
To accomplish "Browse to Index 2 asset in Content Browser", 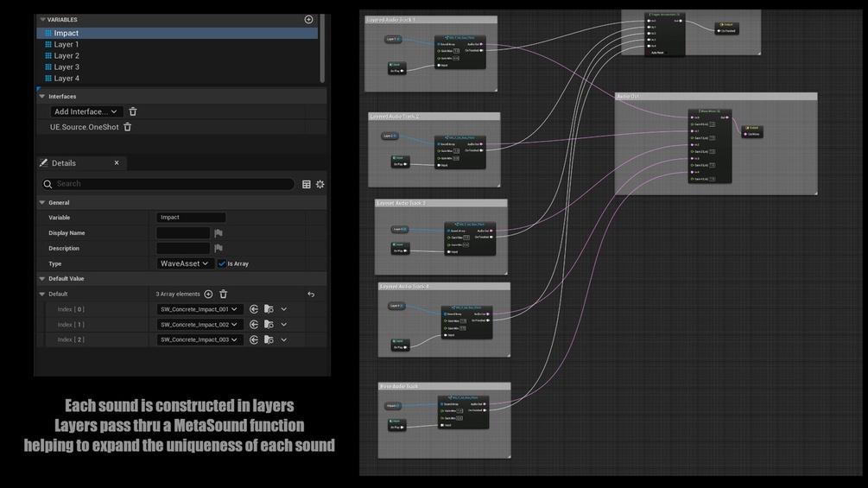I will [269, 339].
